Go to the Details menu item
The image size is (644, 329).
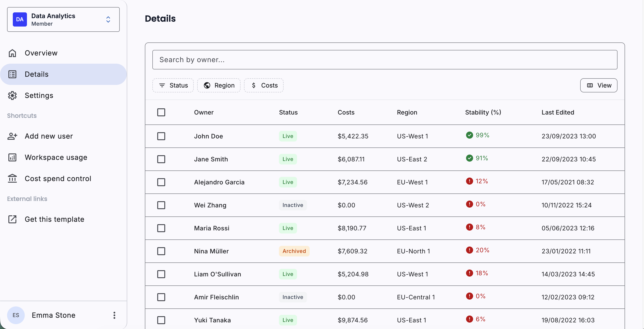[36, 74]
